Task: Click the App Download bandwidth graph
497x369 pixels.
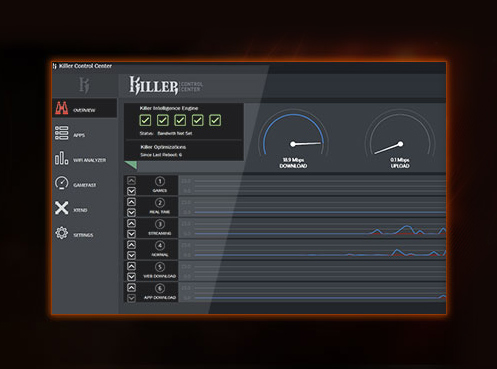Action: pyautogui.click(x=313, y=292)
